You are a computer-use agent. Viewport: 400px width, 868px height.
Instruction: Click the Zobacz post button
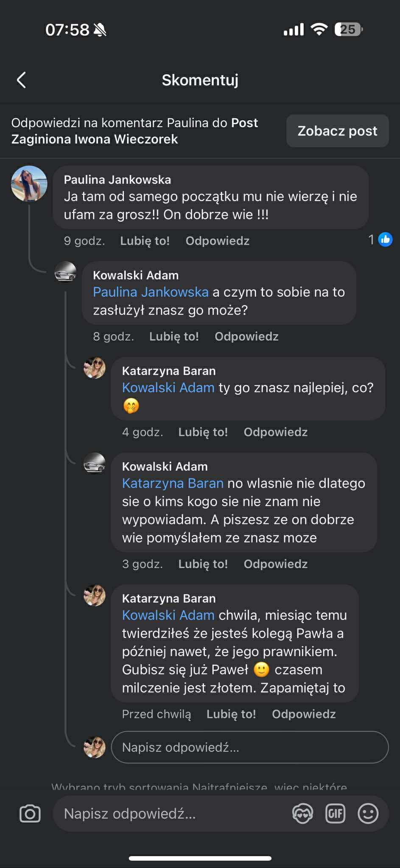pyautogui.click(x=337, y=131)
